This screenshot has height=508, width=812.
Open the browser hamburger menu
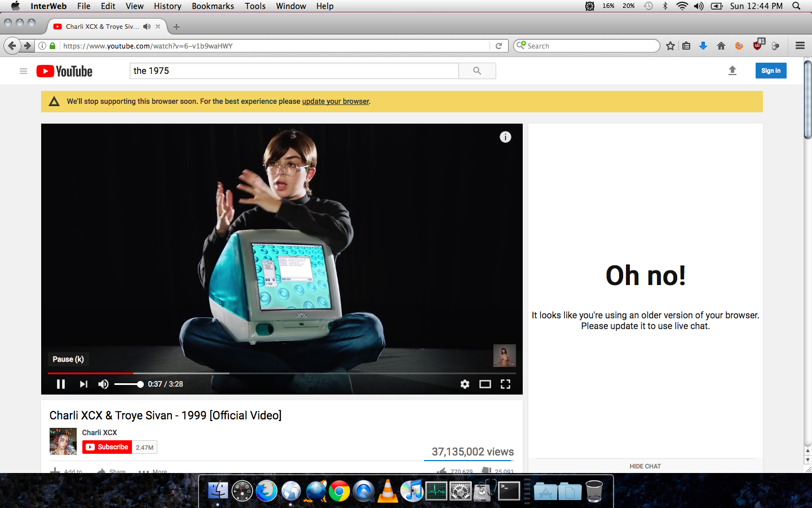click(800, 46)
